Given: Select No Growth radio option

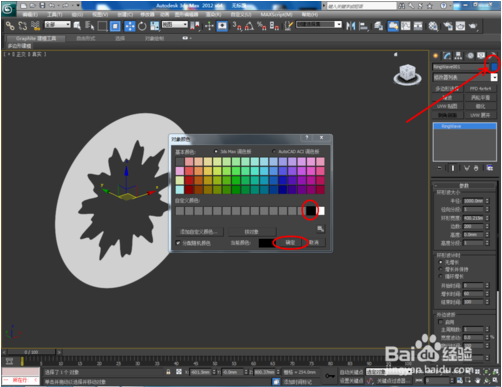Looking at the screenshot, I should point(441,262).
